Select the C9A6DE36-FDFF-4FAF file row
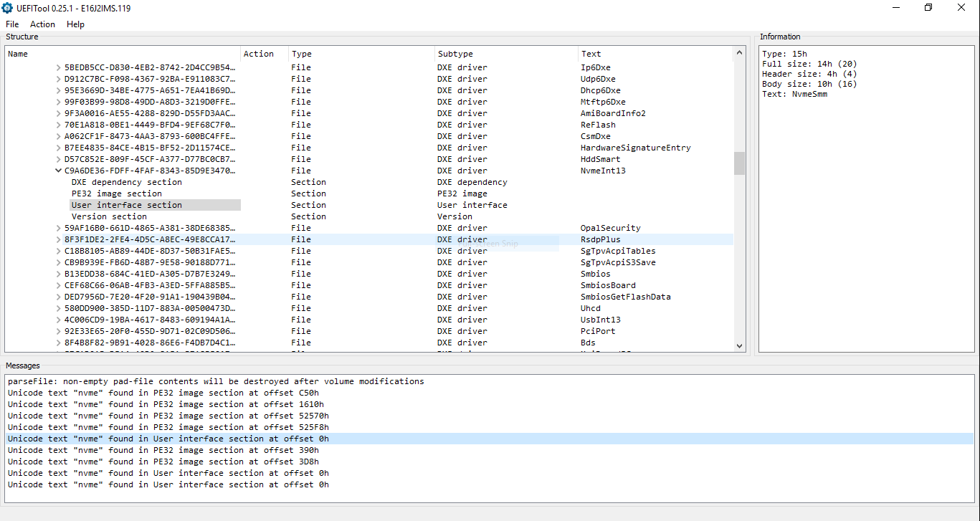The image size is (980, 521). (370, 171)
